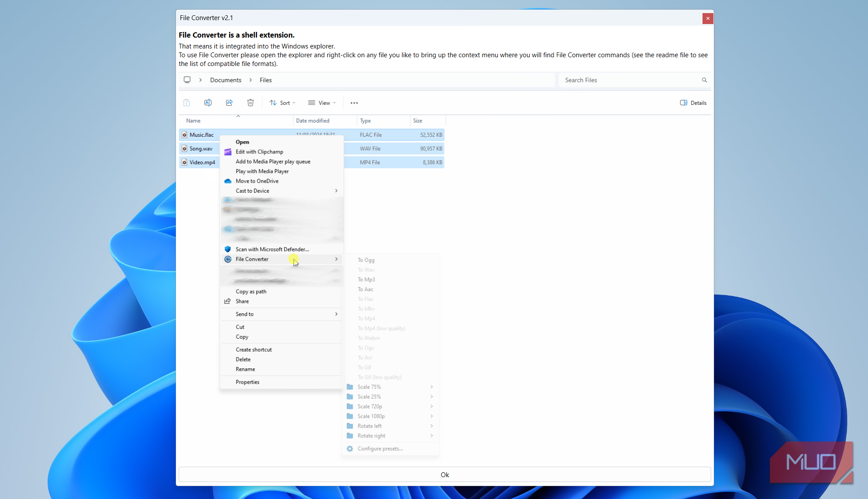The image size is (868, 499).
Task: Click the MP4 File type cell
Action: 370,162
